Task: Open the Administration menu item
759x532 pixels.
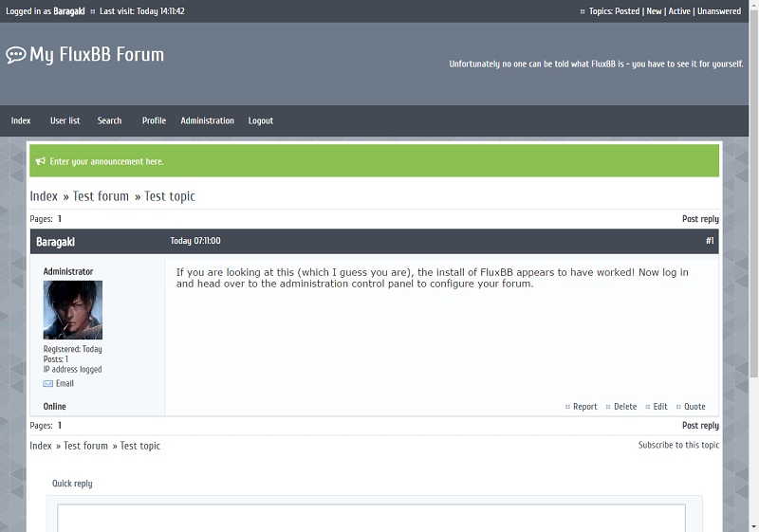Action: tap(207, 120)
